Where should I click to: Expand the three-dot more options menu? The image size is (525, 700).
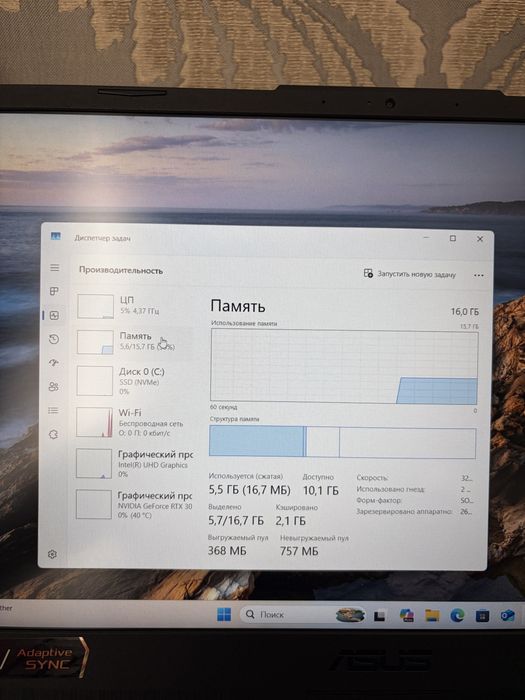[x=479, y=275]
